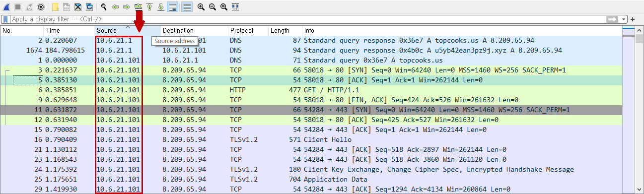Viewport: 644px width, 194px height.
Task: Stop the packet capture
Action: (18, 7)
